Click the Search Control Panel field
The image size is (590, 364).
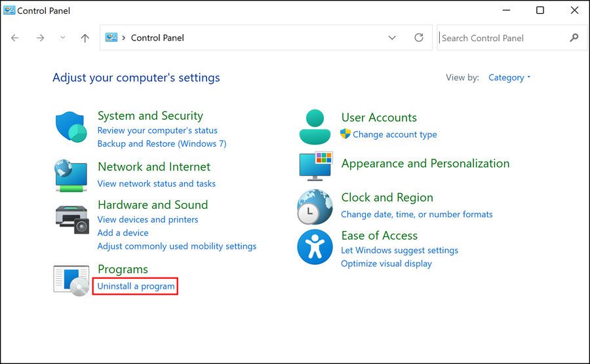(501, 38)
